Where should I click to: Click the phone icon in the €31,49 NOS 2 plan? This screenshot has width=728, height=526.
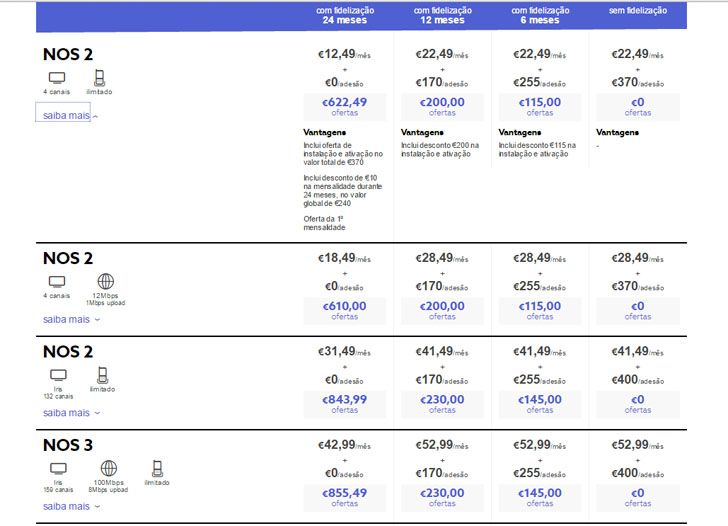103,375
